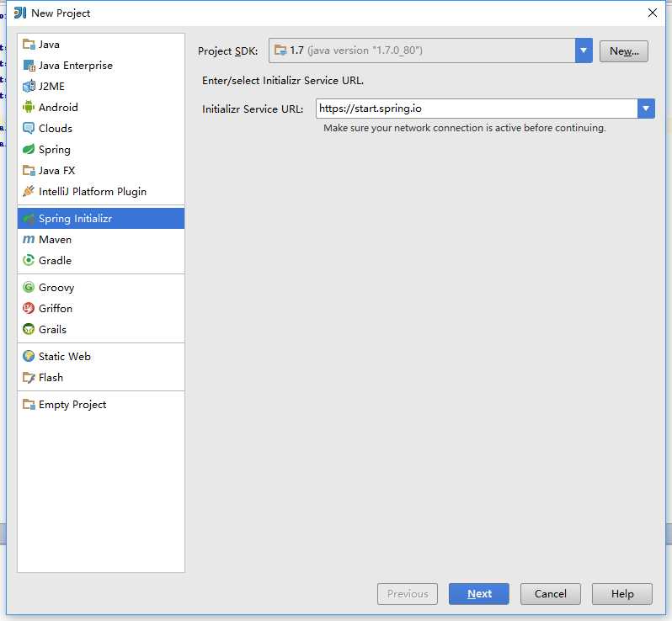Choose Grails project type

101,329
